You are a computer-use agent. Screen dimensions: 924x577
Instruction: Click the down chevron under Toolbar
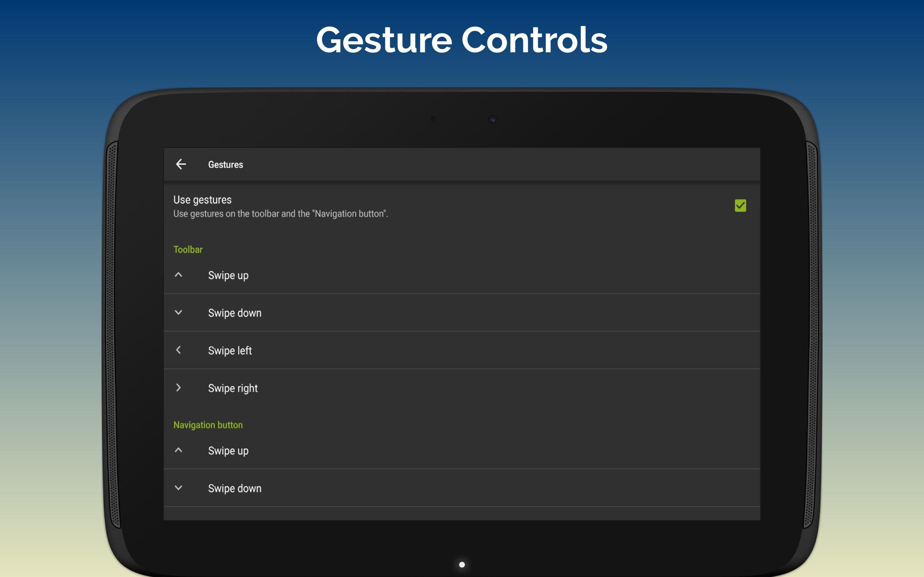pyautogui.click(x=178, y=313)
